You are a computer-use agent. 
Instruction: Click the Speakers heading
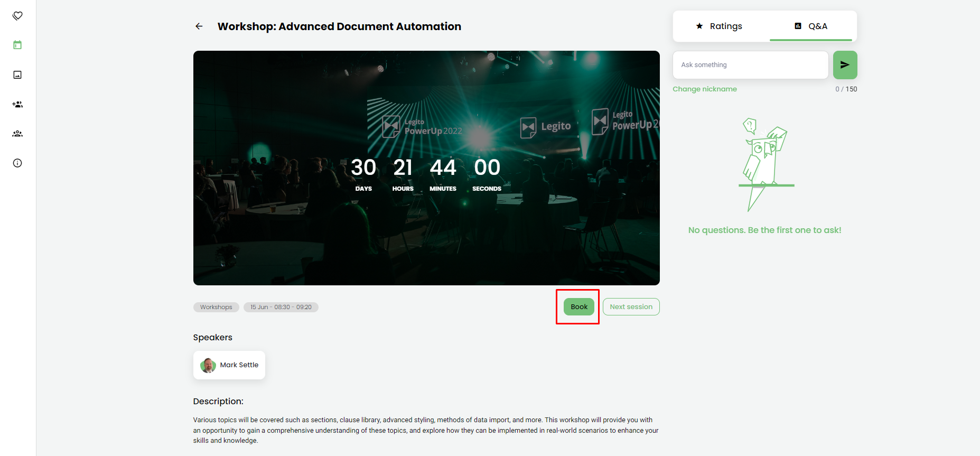213,337
